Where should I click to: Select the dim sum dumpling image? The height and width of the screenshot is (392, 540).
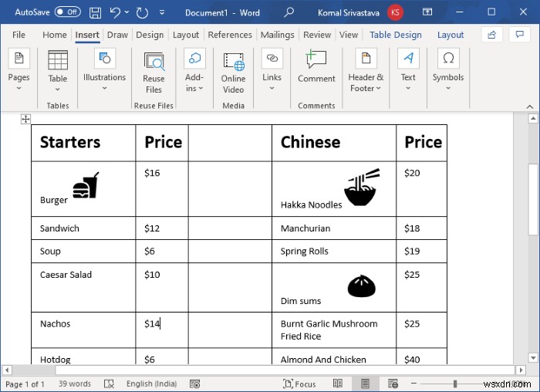click(361, 286)
